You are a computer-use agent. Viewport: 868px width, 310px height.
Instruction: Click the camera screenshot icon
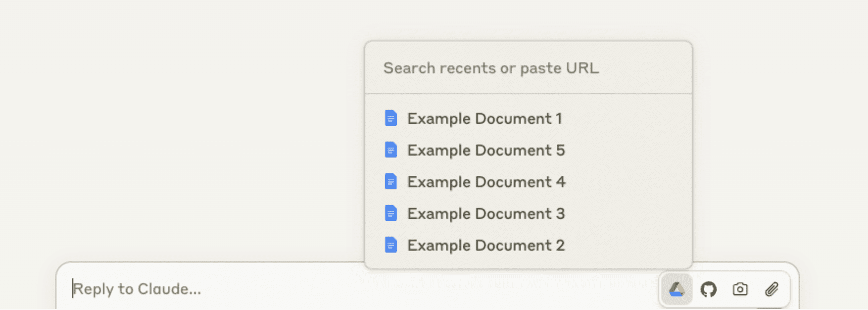coord(740,289)
